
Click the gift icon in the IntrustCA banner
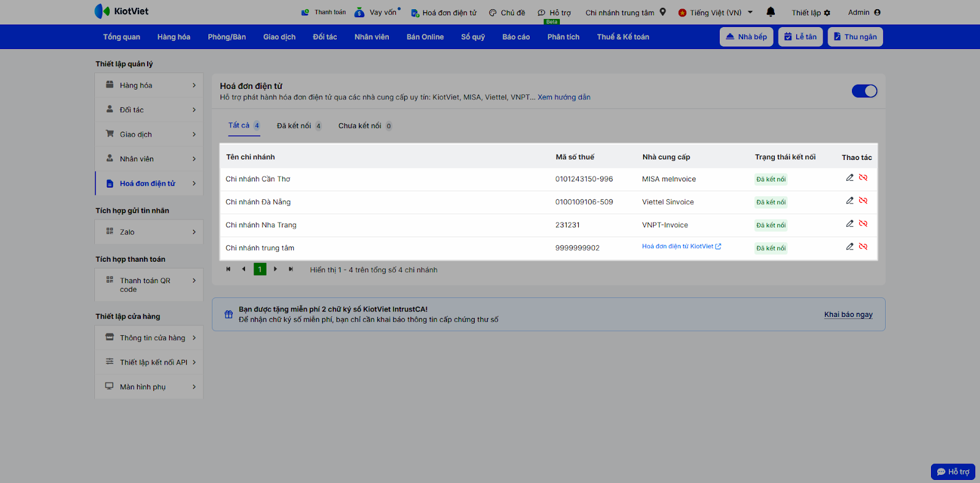point(228,314)
